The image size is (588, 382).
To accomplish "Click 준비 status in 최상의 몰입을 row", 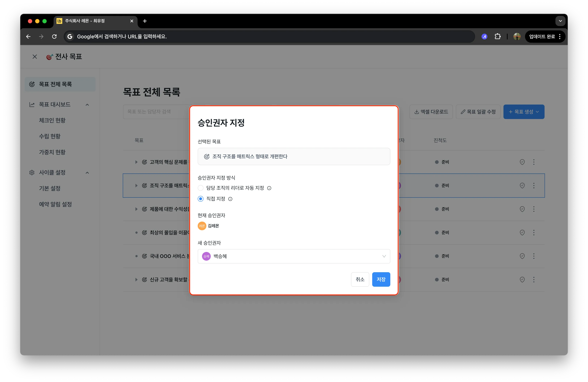I will (442, 233).
